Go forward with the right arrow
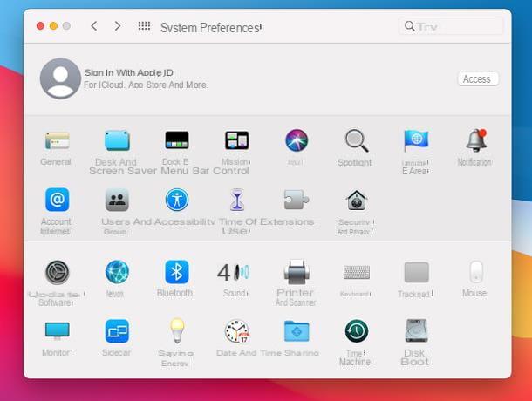This screenshot has height=401, width=532. [118, 26]
